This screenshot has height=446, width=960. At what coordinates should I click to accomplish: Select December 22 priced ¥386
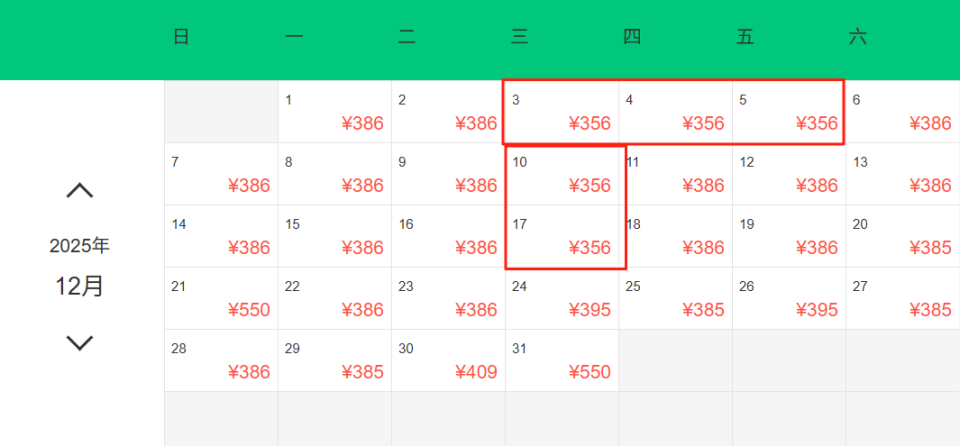point(335,298)
